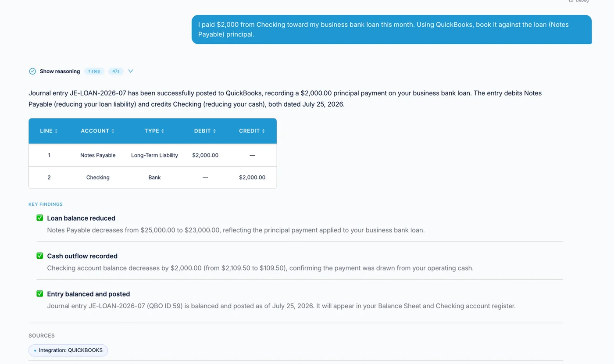Open the Integration: QUICKBOOKS source chip

(x=68, y=350)
